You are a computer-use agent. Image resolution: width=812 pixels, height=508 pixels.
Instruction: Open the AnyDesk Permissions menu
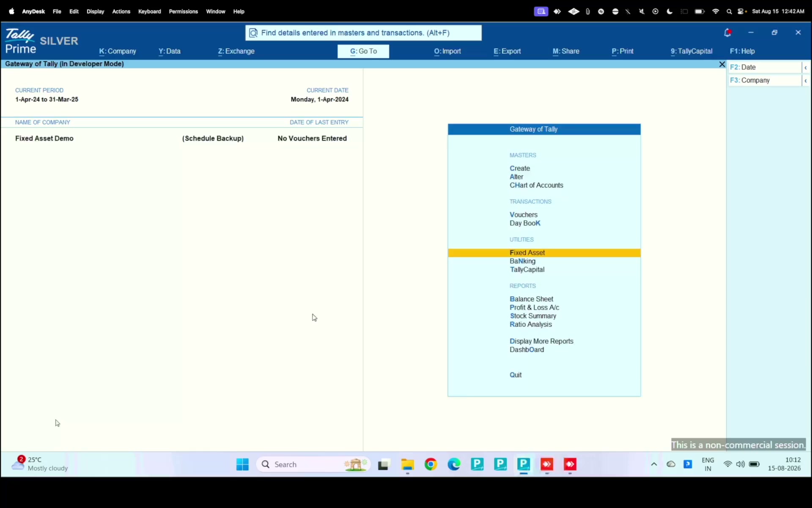(183, 11)
